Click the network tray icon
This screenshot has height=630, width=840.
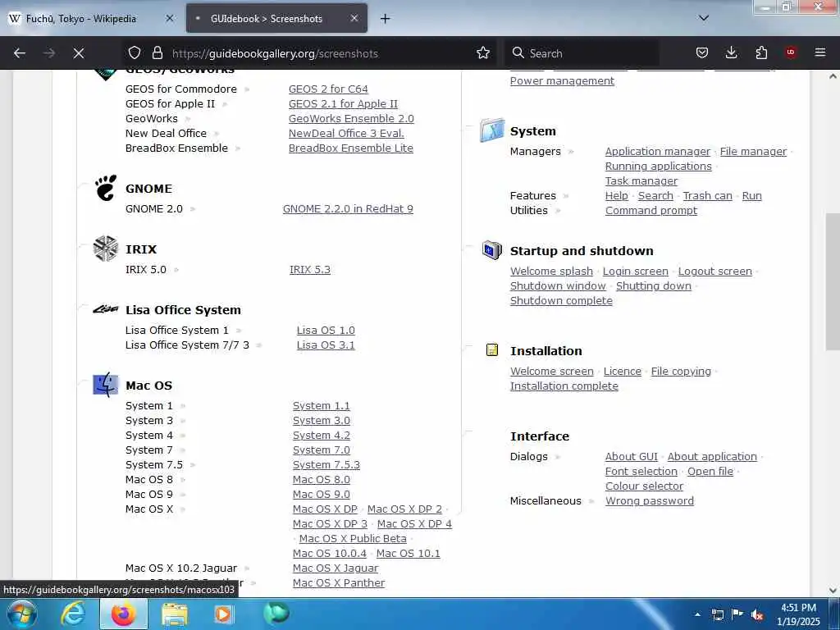tap(717, 615)
